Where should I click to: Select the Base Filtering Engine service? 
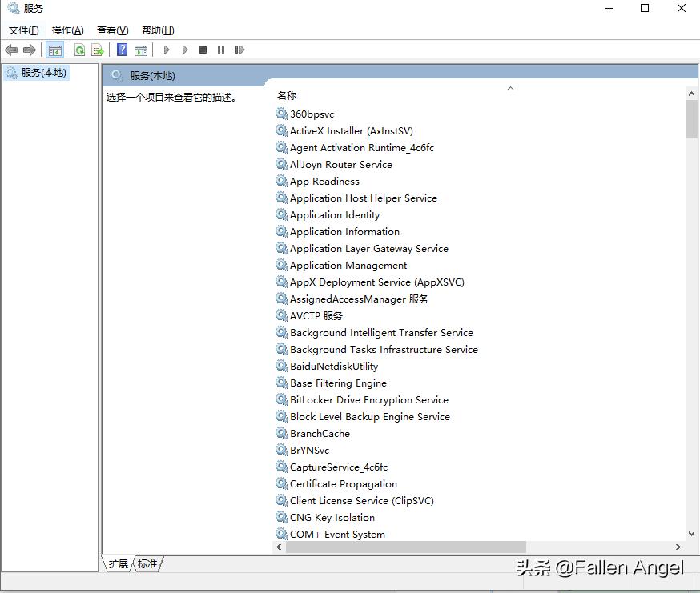click(x=340, y=383)
